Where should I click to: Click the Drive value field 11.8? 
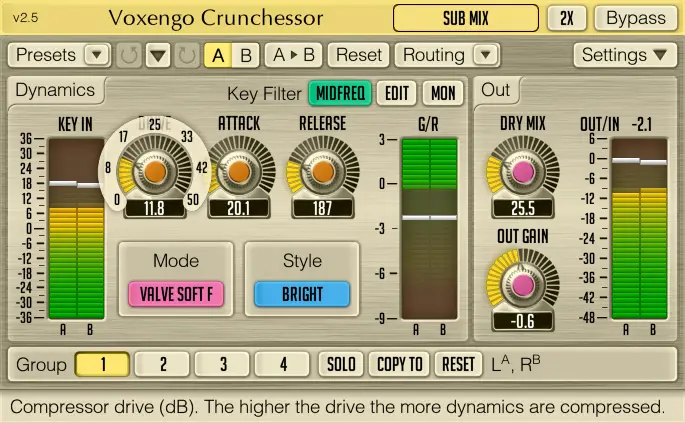coord(155,208)
